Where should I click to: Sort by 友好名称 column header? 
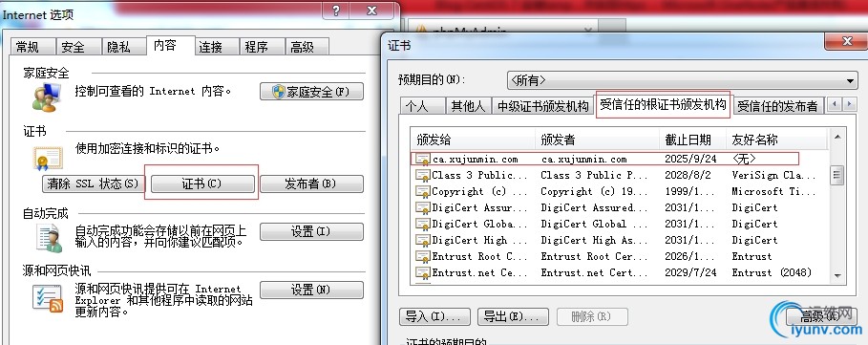[x=777, y=140]
